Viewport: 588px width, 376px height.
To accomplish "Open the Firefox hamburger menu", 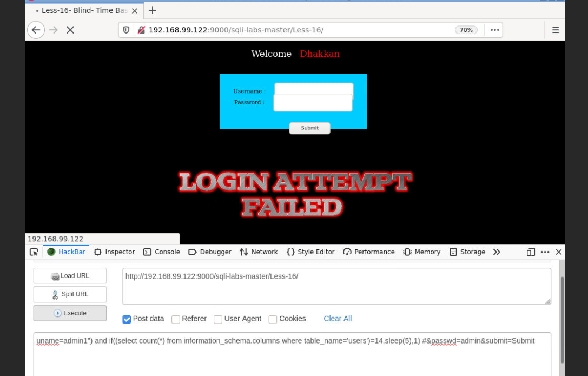I will click(x=556, y=30).
